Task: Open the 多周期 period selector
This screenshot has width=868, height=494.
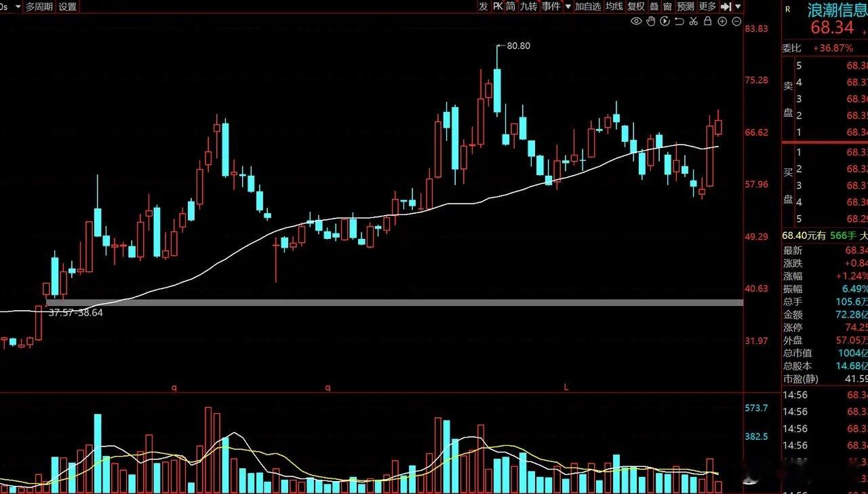Action: coord(39,7)
